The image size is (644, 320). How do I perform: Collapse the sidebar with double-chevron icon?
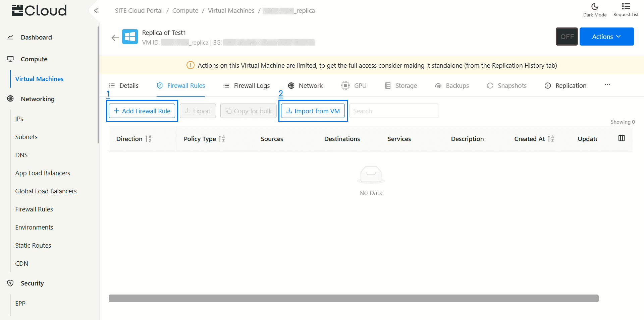(96, 10)
